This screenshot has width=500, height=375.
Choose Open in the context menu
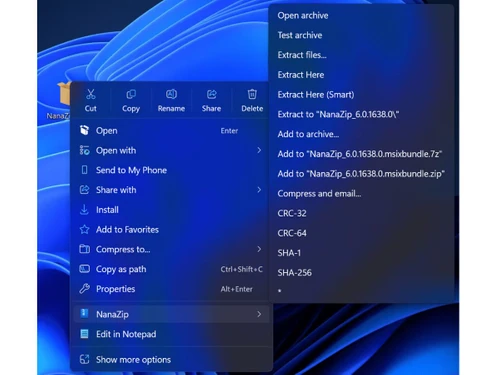171,131
